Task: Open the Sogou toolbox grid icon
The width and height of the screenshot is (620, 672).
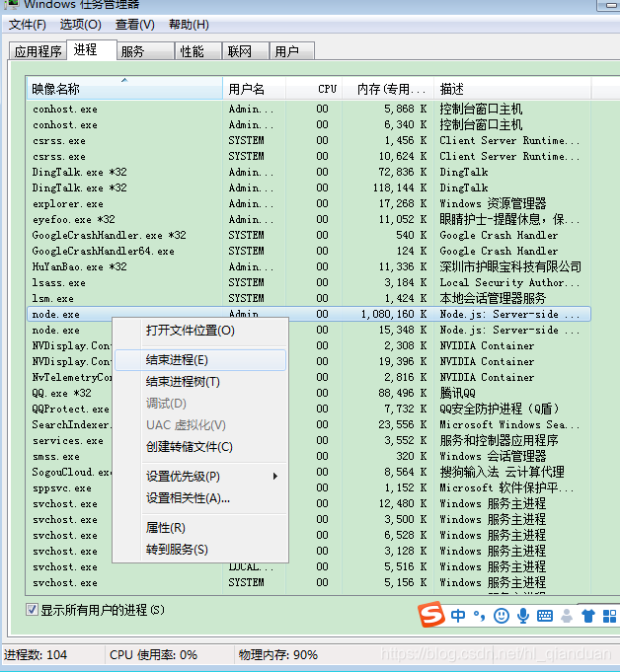Action: tap(609, 617)
